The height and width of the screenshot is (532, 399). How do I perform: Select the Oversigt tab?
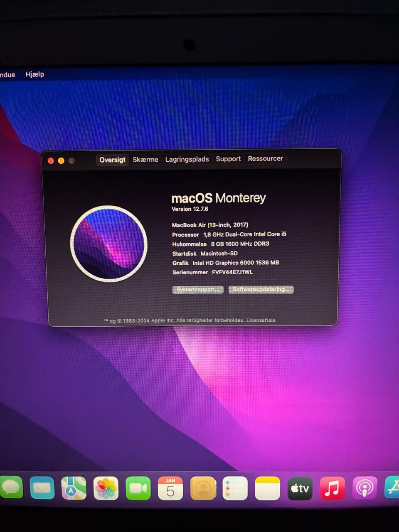[x=112, y=160]
